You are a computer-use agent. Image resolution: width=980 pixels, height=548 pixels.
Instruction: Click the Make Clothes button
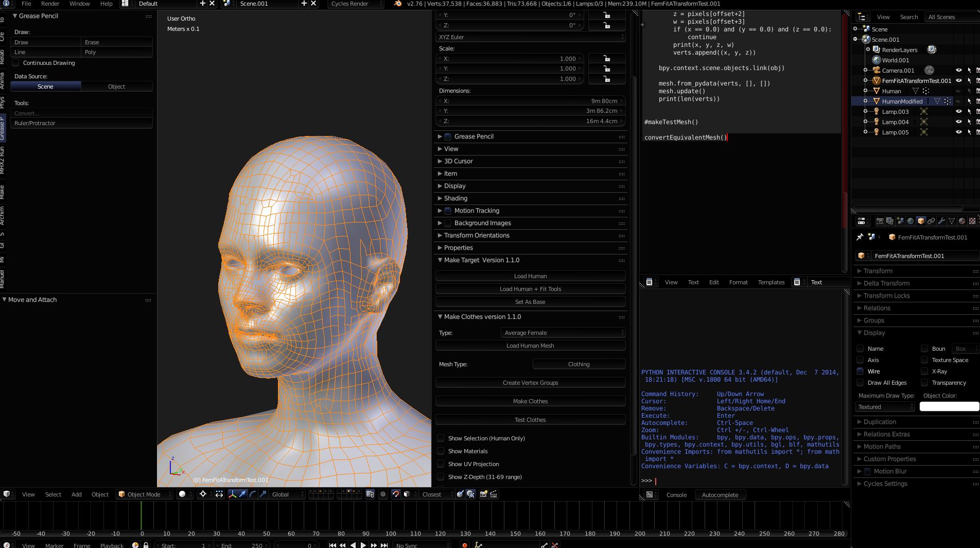point(530,401)
